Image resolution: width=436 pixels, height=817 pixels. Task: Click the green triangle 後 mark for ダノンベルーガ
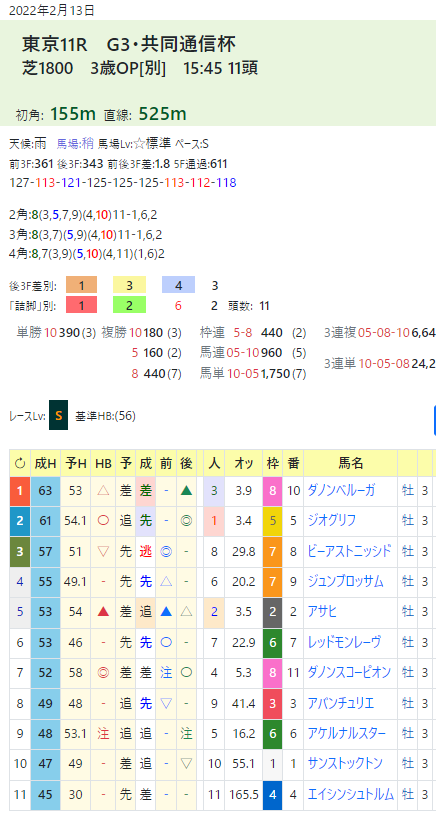(186, 491)
